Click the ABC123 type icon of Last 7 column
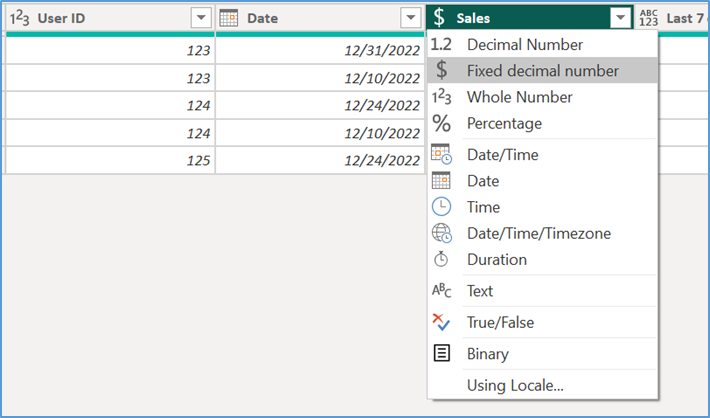This screenshot has width=710, height=418. click(649, 18)
